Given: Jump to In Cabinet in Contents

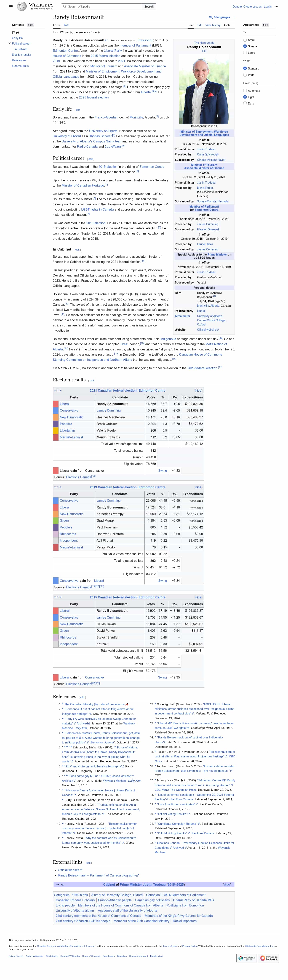Looking at the screenshot, I should pos(21,49).
